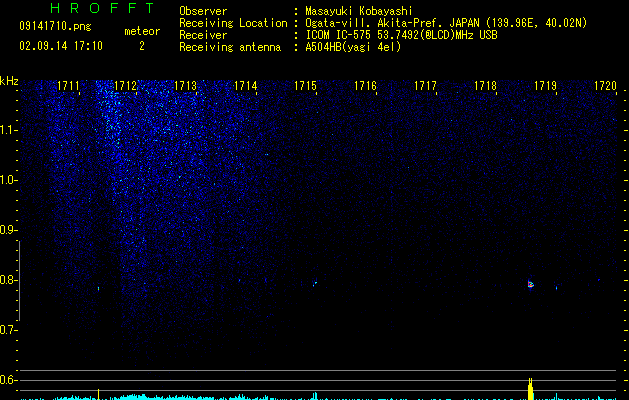Click the tall yellow power peak at bottom right
The width and height of the screenshot is (629, 400).
pyautogui.click(x=530, y=389)
